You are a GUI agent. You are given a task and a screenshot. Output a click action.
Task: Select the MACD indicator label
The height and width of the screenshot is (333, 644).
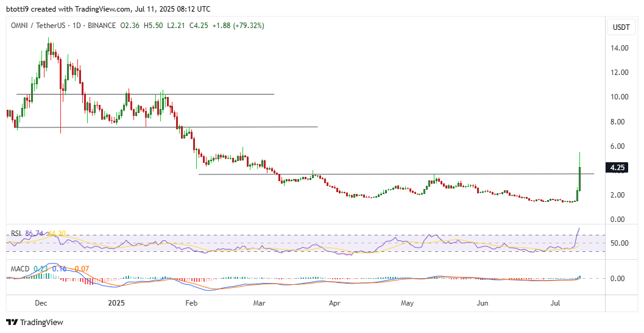18,268
